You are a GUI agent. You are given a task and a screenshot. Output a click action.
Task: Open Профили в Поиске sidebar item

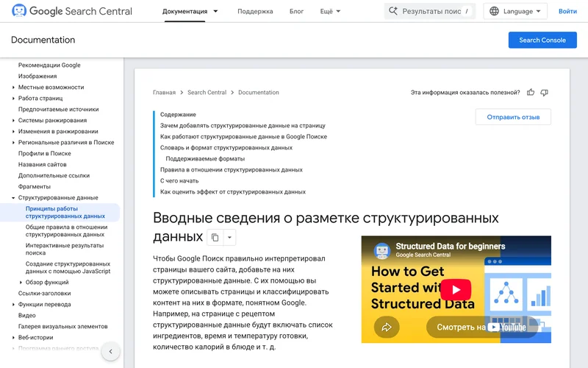(44, 154)
